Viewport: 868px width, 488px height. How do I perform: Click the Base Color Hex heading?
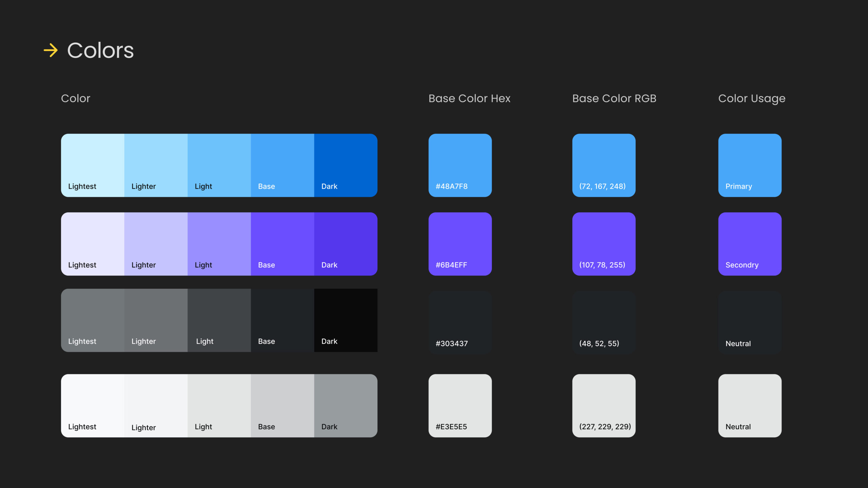[x=469, y=98]
